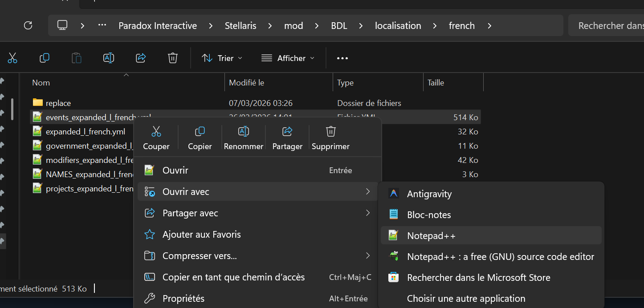
Task: Open the Afficher view dropdown
Action: pyautogui.click(x=288, y=58)
